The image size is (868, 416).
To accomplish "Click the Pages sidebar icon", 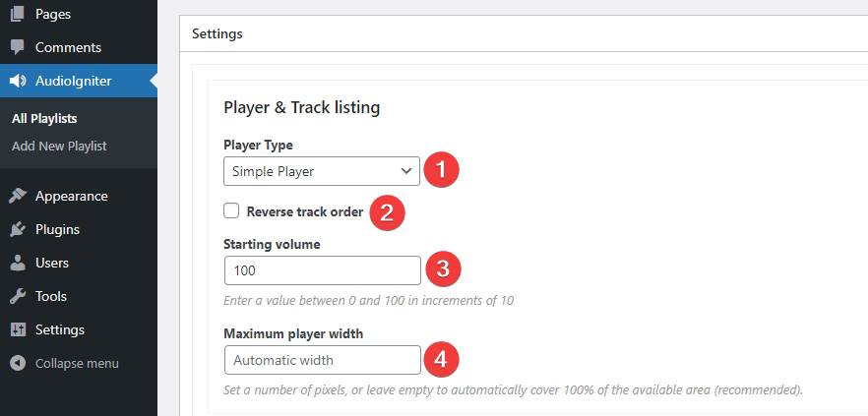I will (x=18, y=15).
